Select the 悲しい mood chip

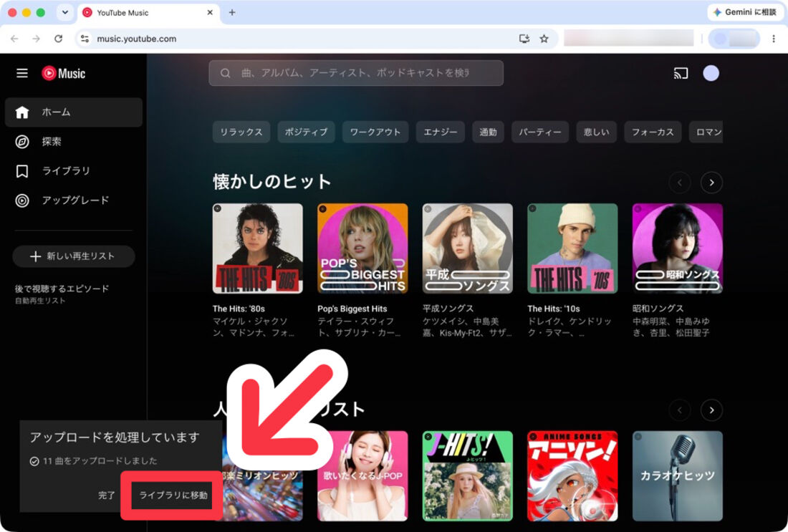(x=597, y=132)
